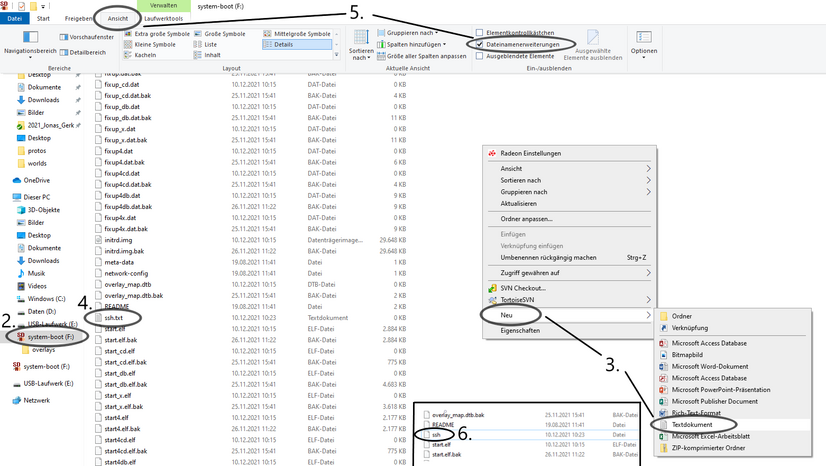Toggle the Dateinamenerweiterungen checkbox

[480, 44]
